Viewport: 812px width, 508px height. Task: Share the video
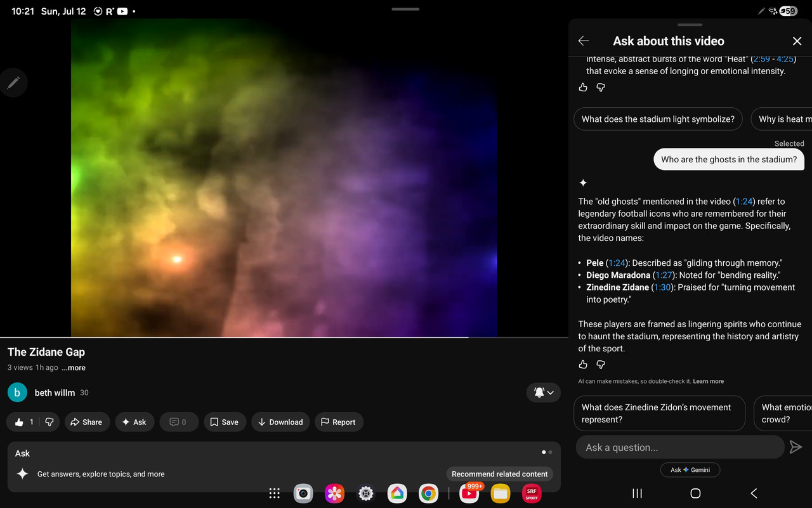[x=87, y=422]
